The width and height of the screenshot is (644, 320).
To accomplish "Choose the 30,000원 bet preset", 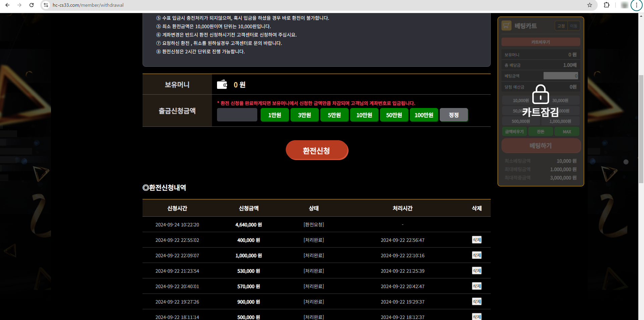I will point(560,101).
